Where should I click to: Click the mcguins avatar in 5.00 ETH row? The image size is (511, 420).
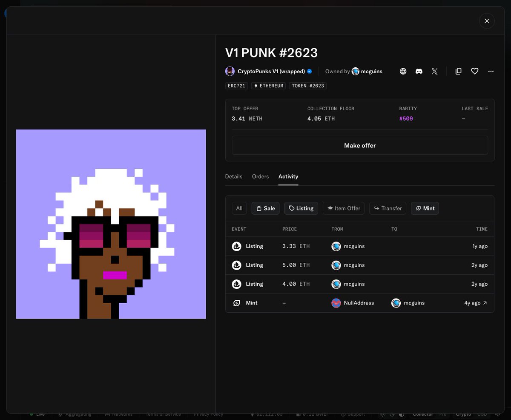[336, 265]
